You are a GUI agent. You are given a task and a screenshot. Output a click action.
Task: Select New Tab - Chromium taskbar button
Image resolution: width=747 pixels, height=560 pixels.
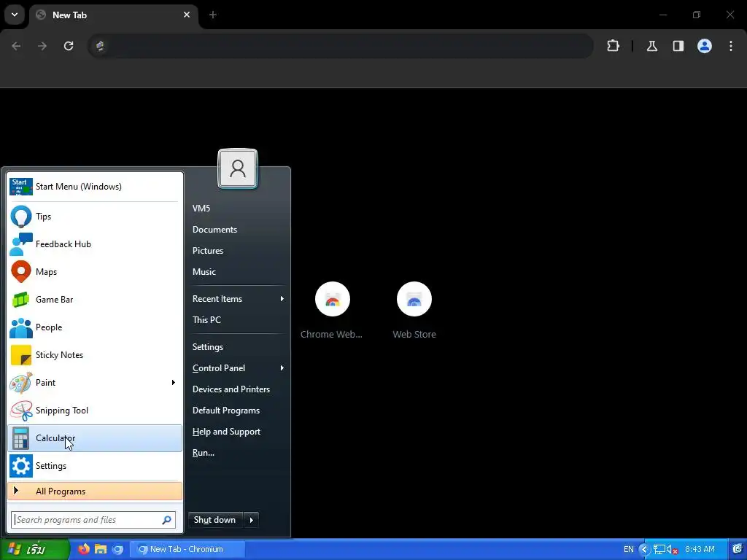[x=187, y=549]
